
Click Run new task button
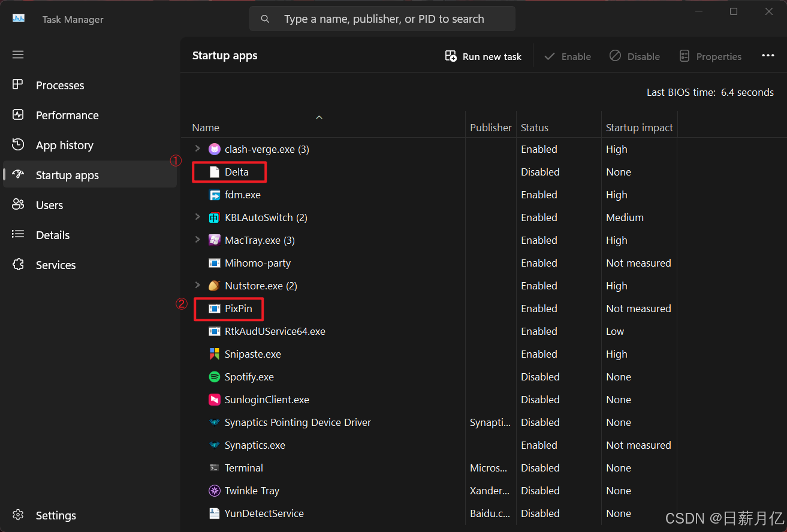(483, 56)
